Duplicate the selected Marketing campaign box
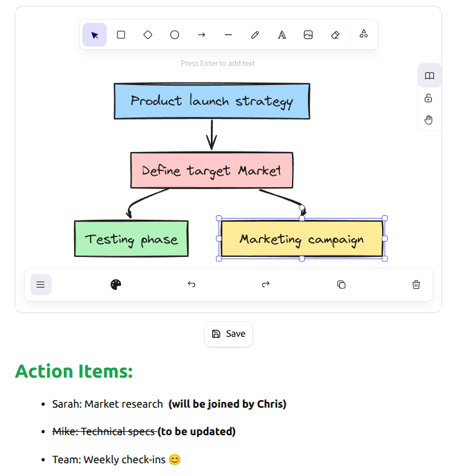 point(341,284)
